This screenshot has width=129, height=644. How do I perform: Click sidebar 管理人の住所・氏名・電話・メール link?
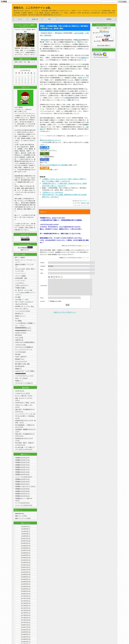point(25,62)
